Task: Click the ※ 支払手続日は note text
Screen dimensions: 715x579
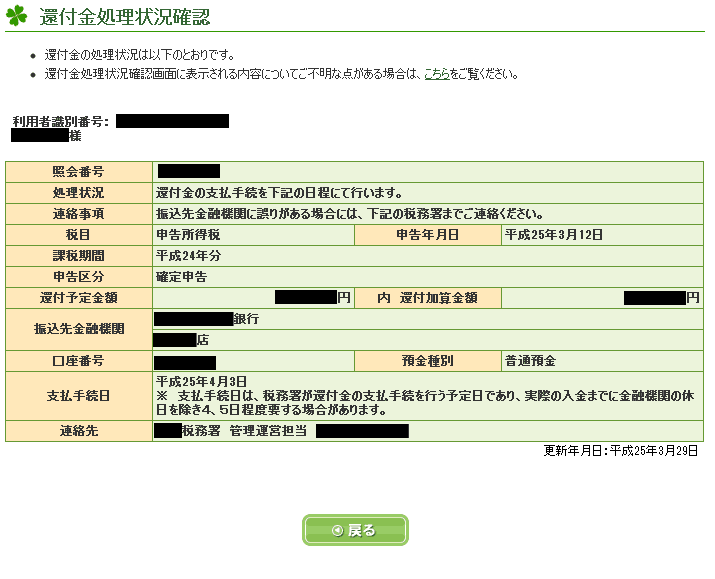Action: pyautogui.click(x=425, y=403)
